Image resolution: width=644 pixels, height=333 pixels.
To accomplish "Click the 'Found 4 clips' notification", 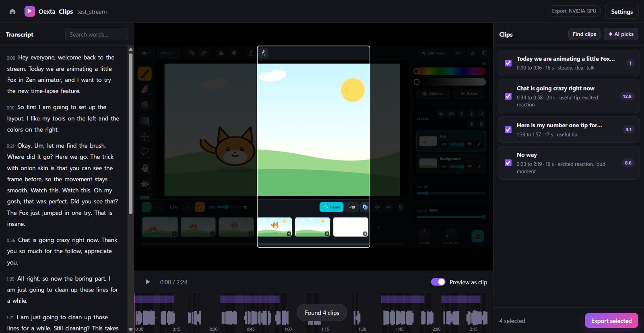I will coord(322,313).
